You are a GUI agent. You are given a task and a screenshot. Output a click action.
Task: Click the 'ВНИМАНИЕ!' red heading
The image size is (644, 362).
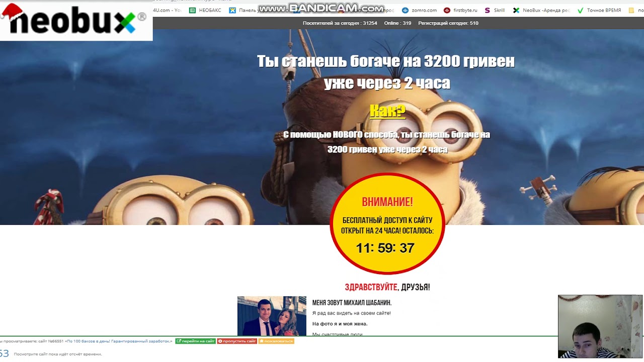point(387,202)
